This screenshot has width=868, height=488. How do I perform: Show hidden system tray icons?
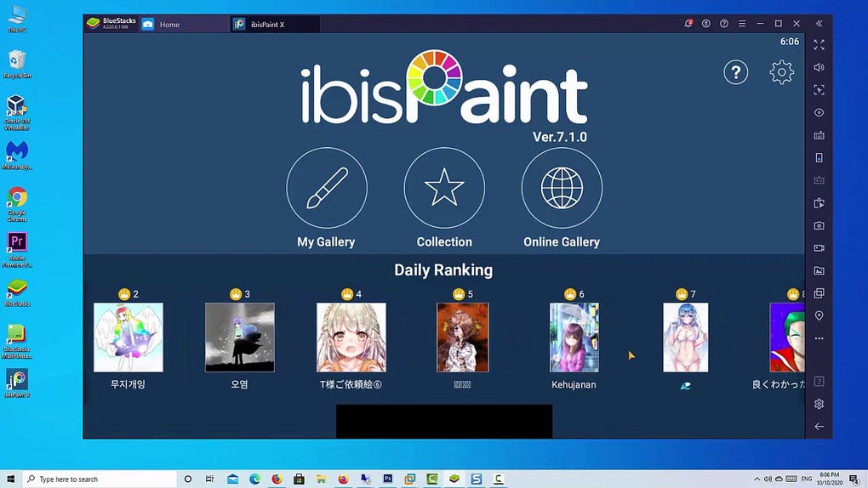(757, 479)
